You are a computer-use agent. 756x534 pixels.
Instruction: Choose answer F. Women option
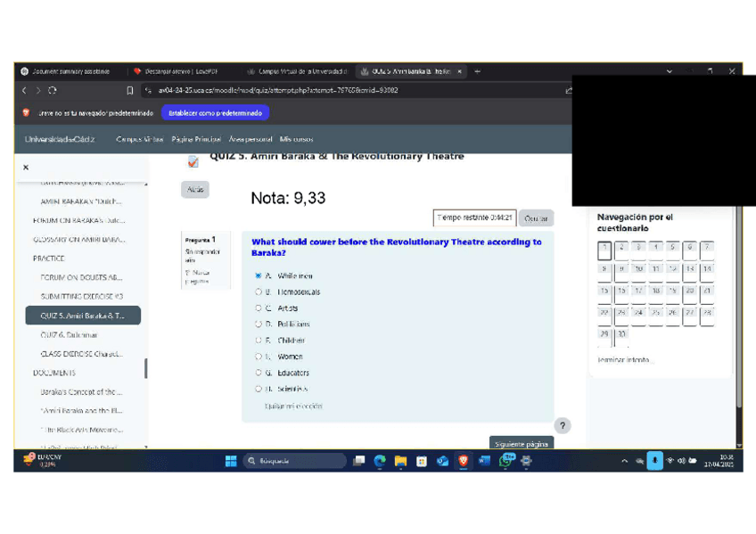[x=259, y=357]
